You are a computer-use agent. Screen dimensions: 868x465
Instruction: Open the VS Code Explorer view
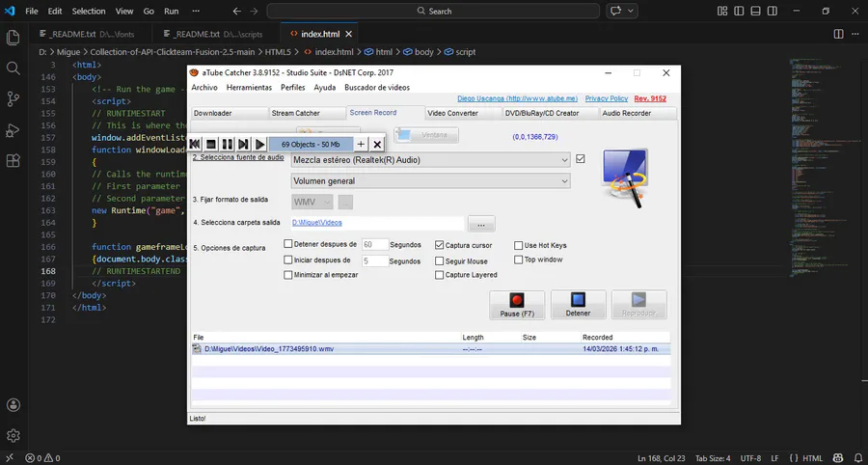(13, 38)
